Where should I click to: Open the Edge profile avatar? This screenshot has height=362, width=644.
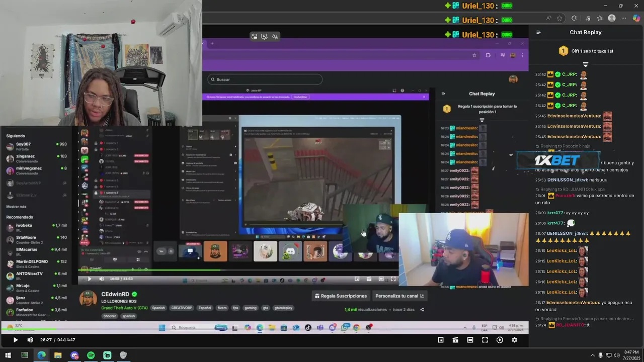(x=612, y=18)
